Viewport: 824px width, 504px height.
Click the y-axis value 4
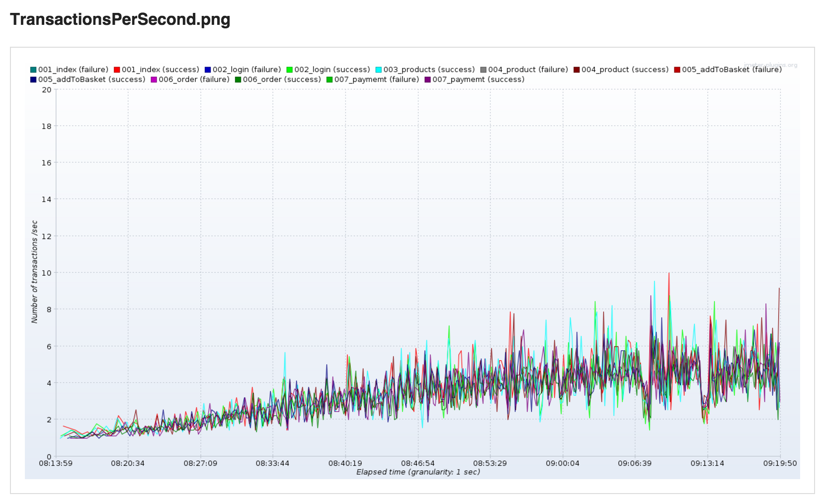[x=49, y=383]
